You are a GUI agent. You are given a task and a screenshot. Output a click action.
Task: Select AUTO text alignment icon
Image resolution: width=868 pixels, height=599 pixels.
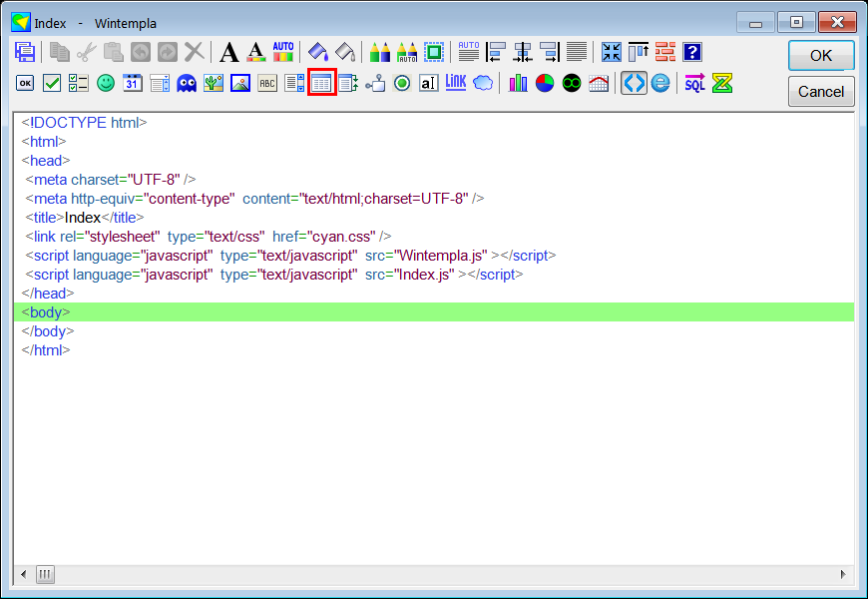click(x=469, y=52)
